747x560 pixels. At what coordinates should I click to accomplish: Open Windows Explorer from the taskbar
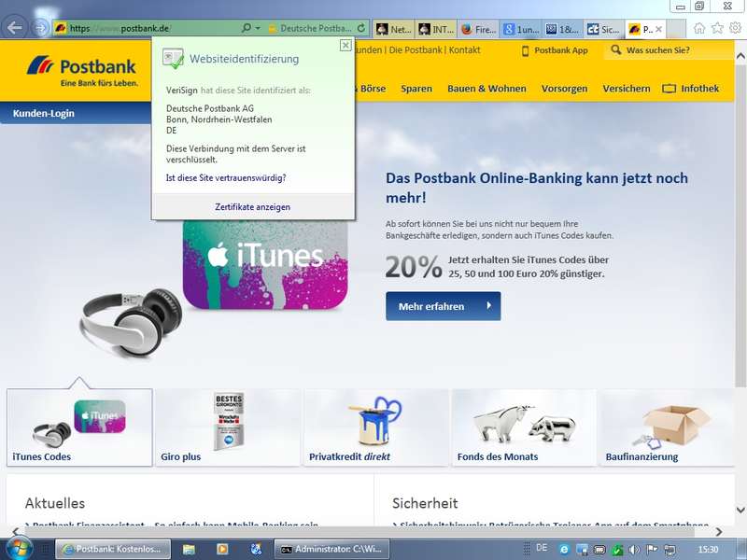click(189, 550)
